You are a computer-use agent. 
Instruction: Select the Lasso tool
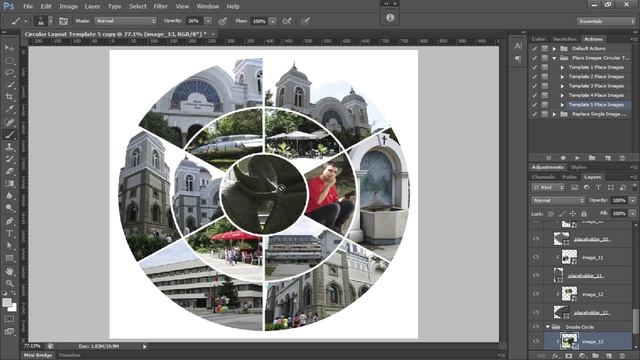pos(9,73)
